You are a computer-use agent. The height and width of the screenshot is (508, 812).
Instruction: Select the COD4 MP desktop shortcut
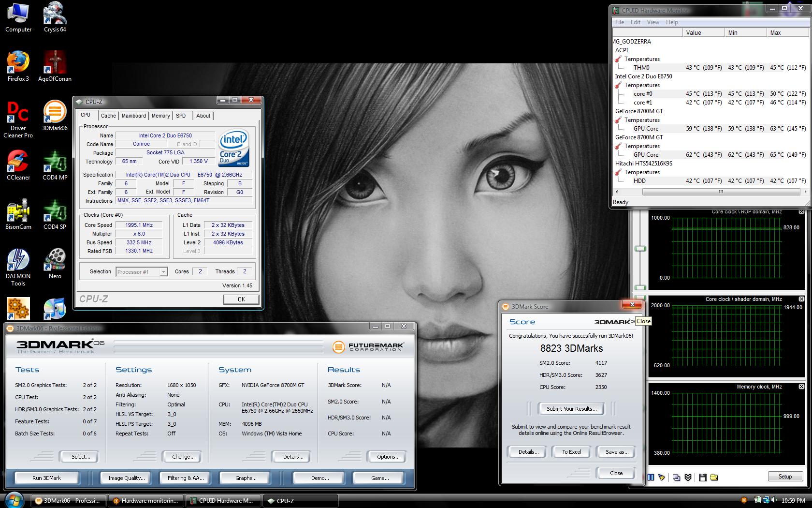click(55, 165)
